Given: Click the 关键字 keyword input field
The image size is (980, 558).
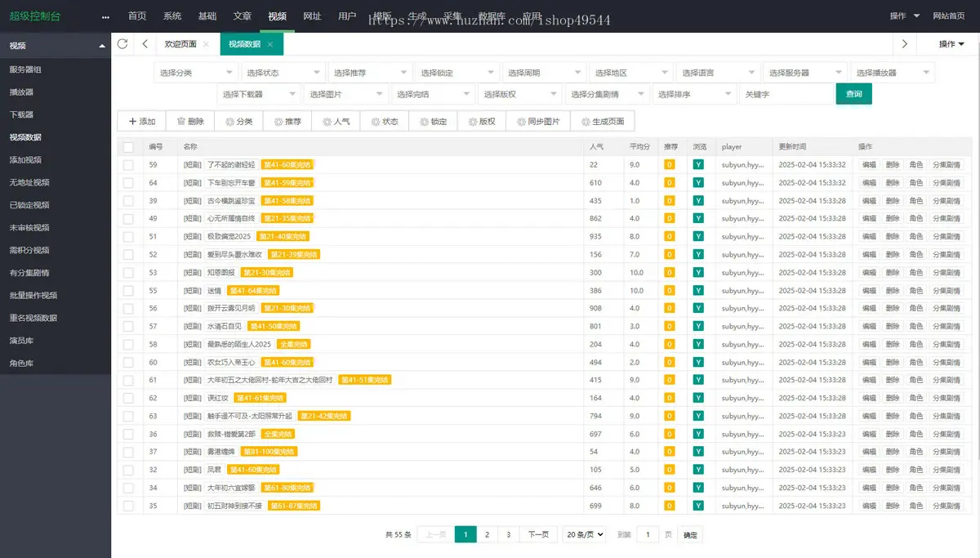Looking at the screenshot, I should (x=786, y=94).
